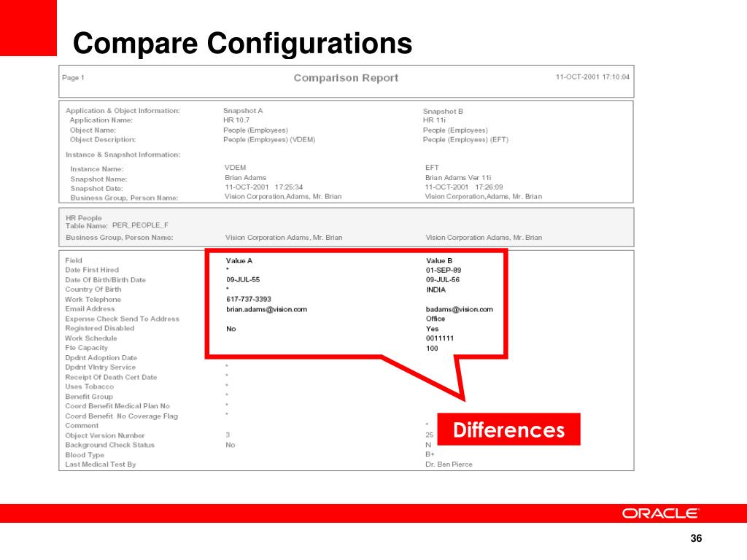Click the 'Email Address' field label
This screenshot has width=747, height=560.
point(90,309)
